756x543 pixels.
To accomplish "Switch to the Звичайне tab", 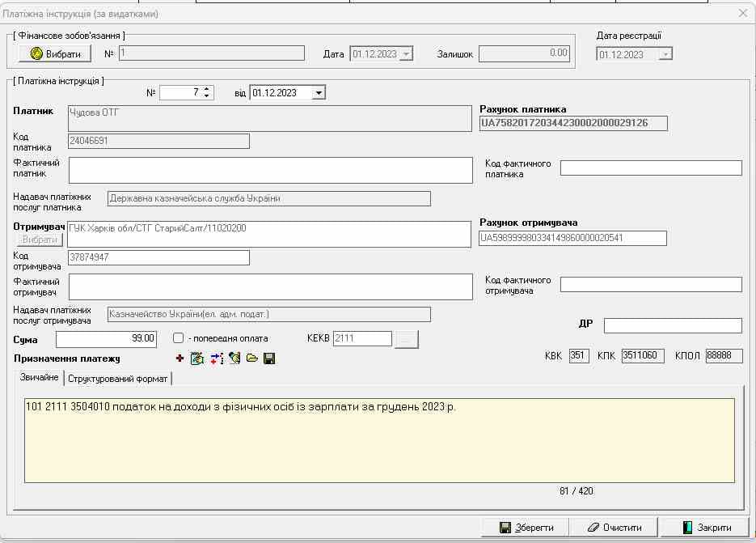I will pos(39,377).
